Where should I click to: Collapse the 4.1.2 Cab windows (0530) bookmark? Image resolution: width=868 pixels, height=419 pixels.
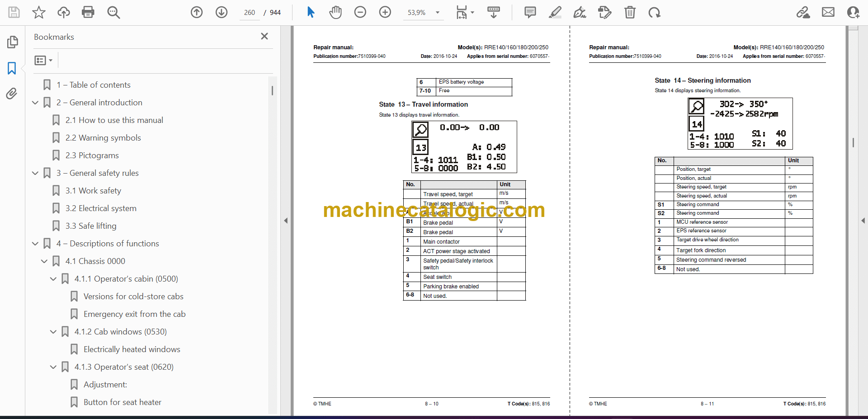(x=53, y=332)
